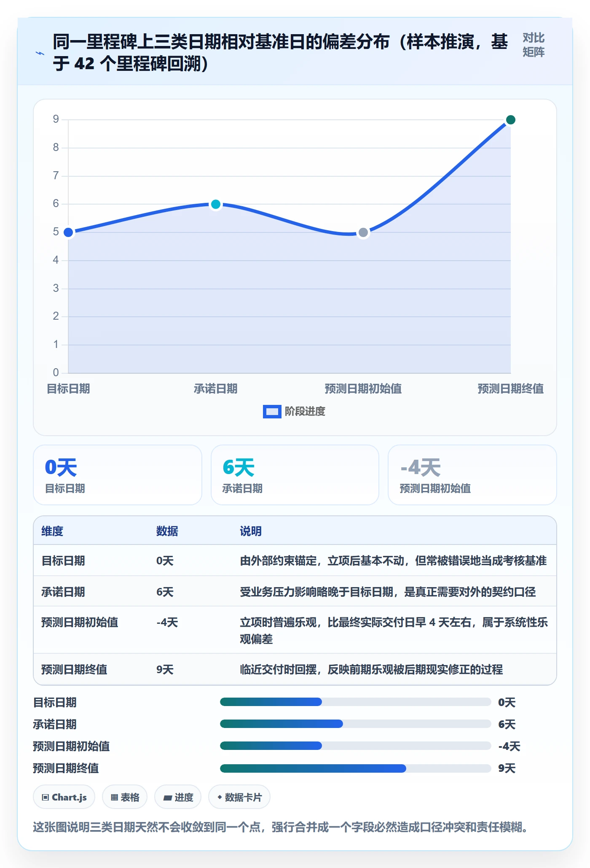Click the icon inside the Chart.js chip

[46, 797]
